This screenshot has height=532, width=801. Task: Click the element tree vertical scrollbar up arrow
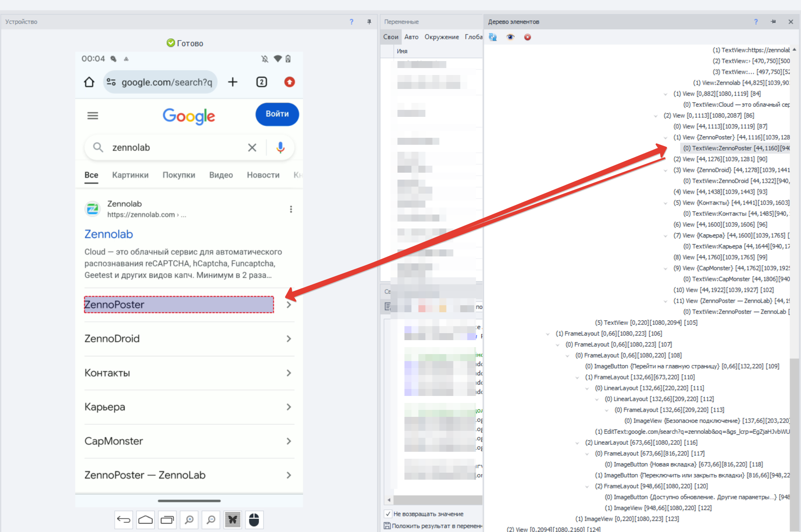pyautogui.click(x=794, y=49)
